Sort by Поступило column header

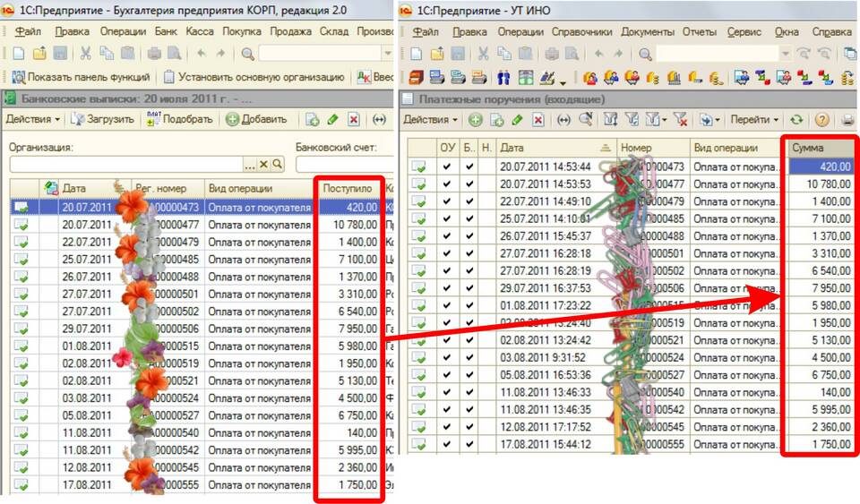coord(350,188)
